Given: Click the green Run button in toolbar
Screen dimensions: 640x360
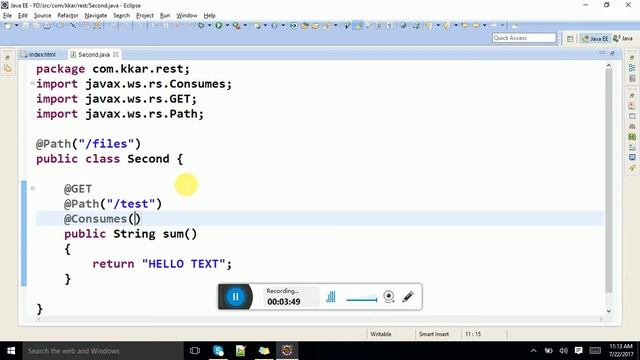Looking at the screenshot, I should (x=219, y=26).
